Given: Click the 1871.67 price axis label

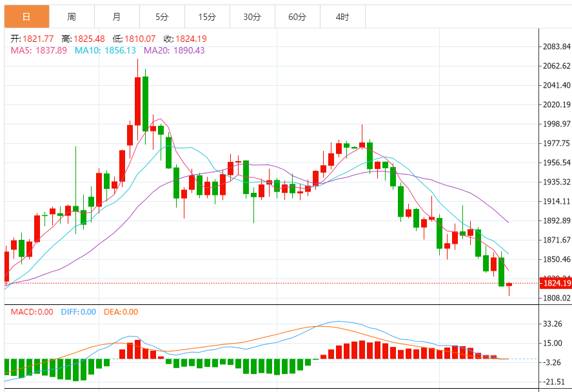Looking at the screenshot, I should coord(557,240).
